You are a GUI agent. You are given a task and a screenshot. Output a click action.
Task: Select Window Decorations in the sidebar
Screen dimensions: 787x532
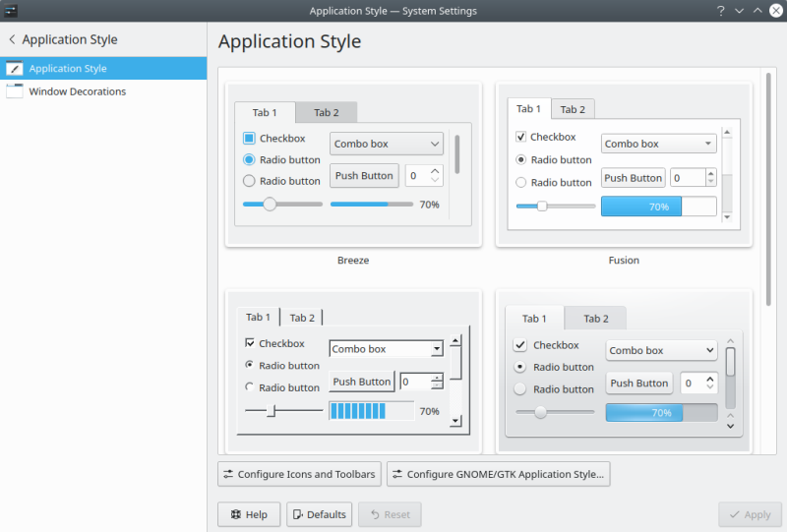[103, 91]
